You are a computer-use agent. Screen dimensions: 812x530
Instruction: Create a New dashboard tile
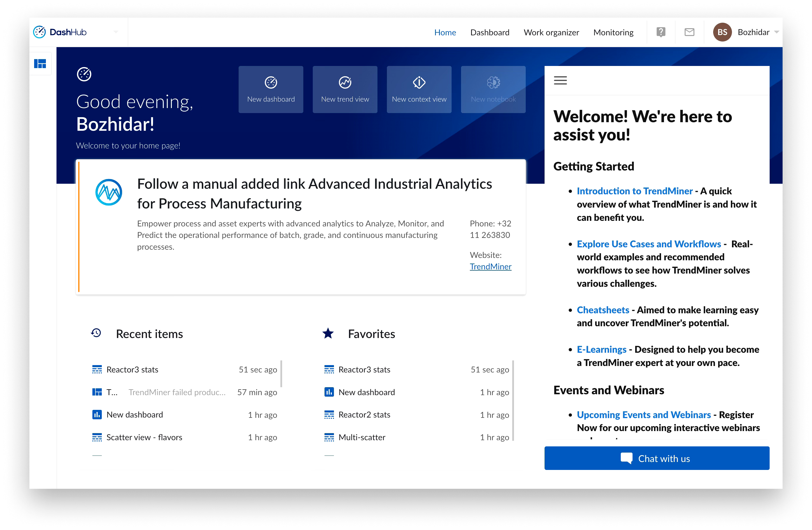pos(271,90)
